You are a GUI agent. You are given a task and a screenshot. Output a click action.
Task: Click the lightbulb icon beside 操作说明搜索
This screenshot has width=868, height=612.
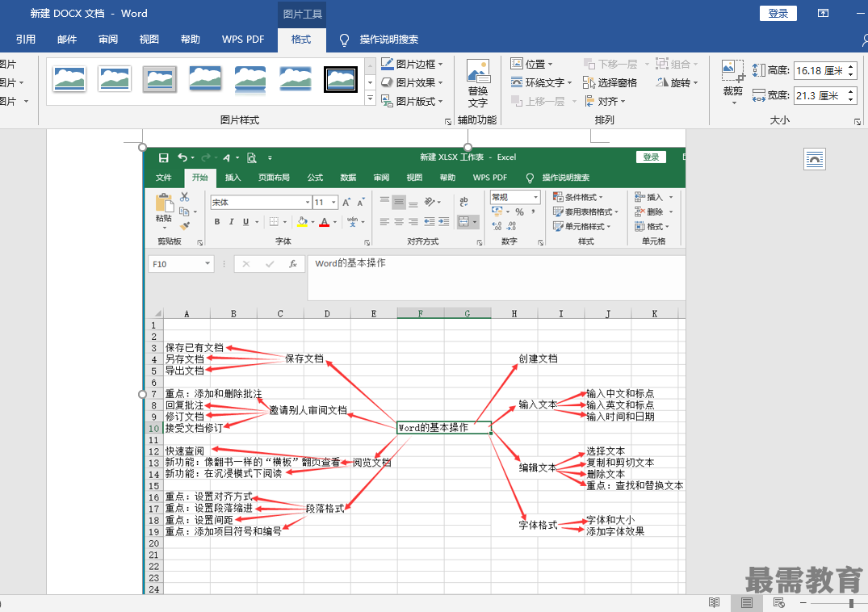point(344,40)
